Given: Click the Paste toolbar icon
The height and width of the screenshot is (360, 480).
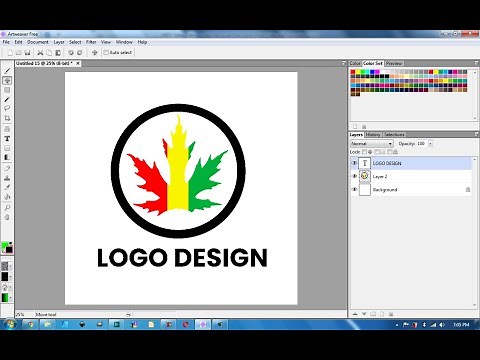Looking at the screenshot, I should 58,53.
